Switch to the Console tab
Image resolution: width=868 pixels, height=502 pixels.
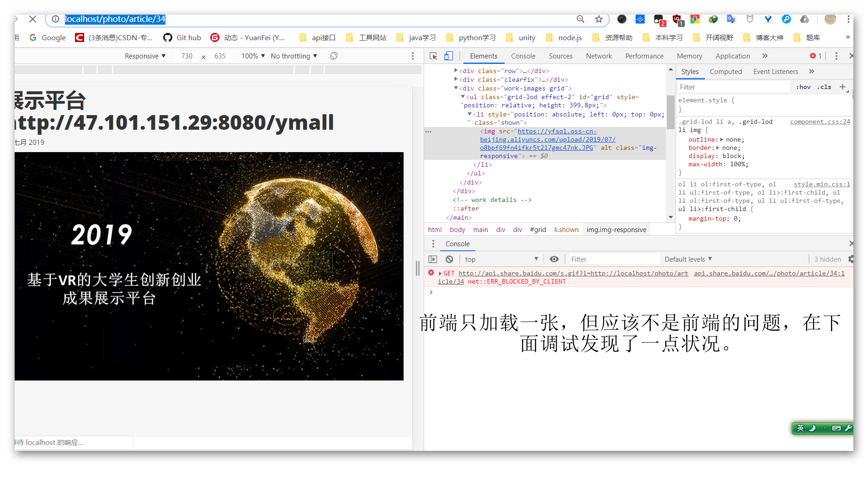[523, 56]
